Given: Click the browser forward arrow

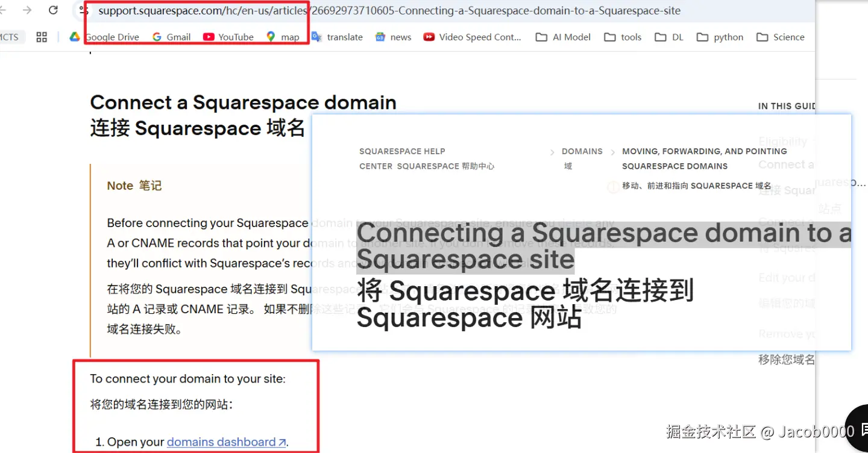Looking at the screenshot, I should coord(27,10).
